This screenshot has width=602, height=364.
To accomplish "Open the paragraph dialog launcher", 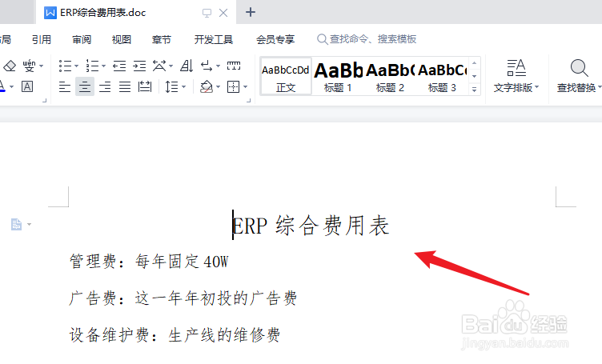I will pos(248,101).
